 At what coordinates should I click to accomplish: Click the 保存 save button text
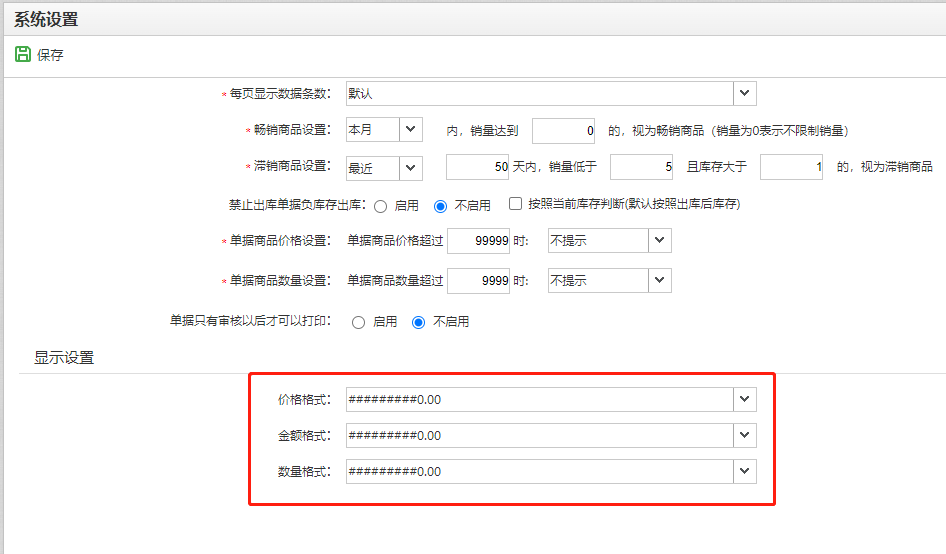click(x=50, y=55)
